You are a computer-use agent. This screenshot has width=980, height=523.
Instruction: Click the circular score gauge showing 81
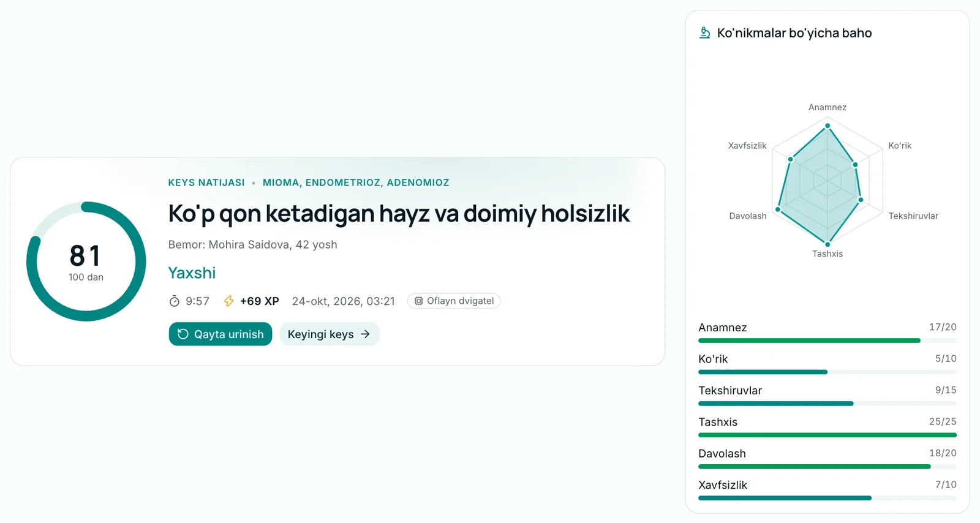[x=86, y=261]
